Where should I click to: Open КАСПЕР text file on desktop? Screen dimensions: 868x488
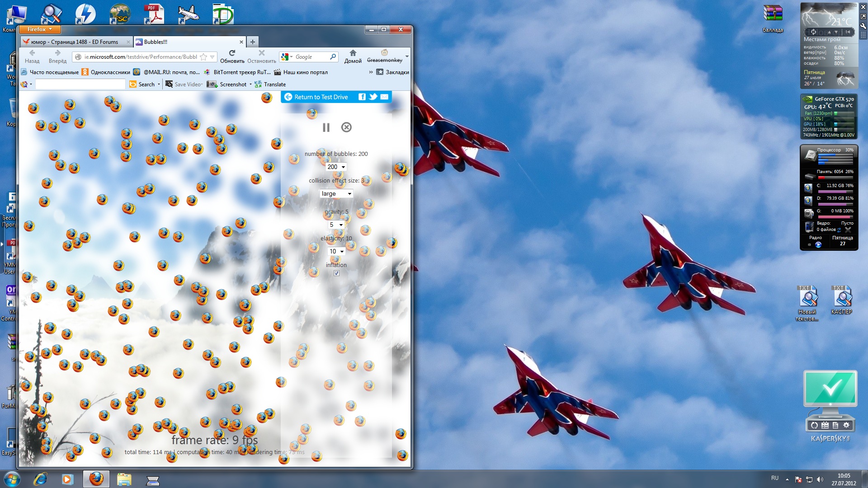coord(841,300)
